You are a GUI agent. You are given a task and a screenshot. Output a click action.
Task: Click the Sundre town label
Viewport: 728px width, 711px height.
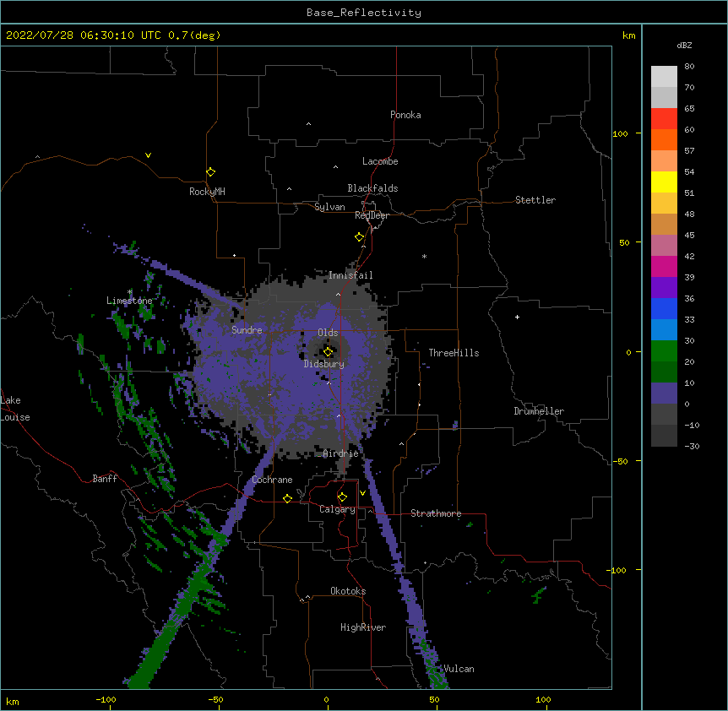pos(247,330)
